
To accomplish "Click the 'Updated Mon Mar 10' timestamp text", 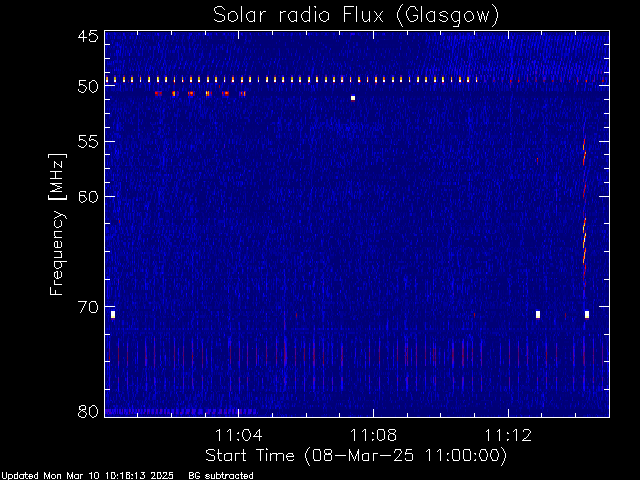I will point(87,476).
